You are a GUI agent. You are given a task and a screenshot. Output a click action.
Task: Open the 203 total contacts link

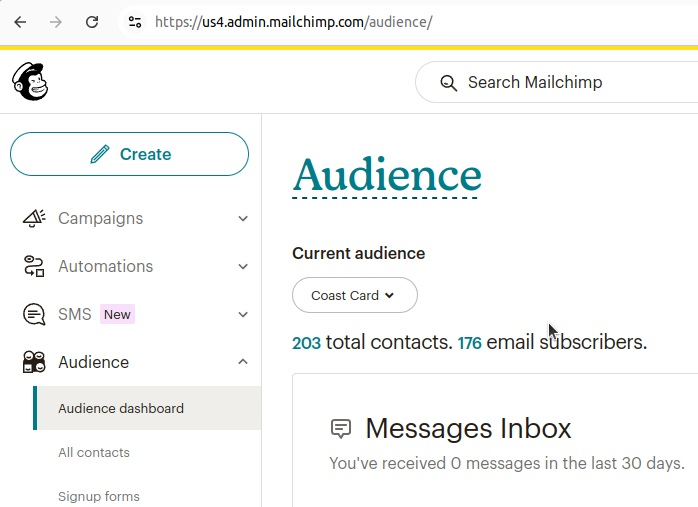[306, 342]
